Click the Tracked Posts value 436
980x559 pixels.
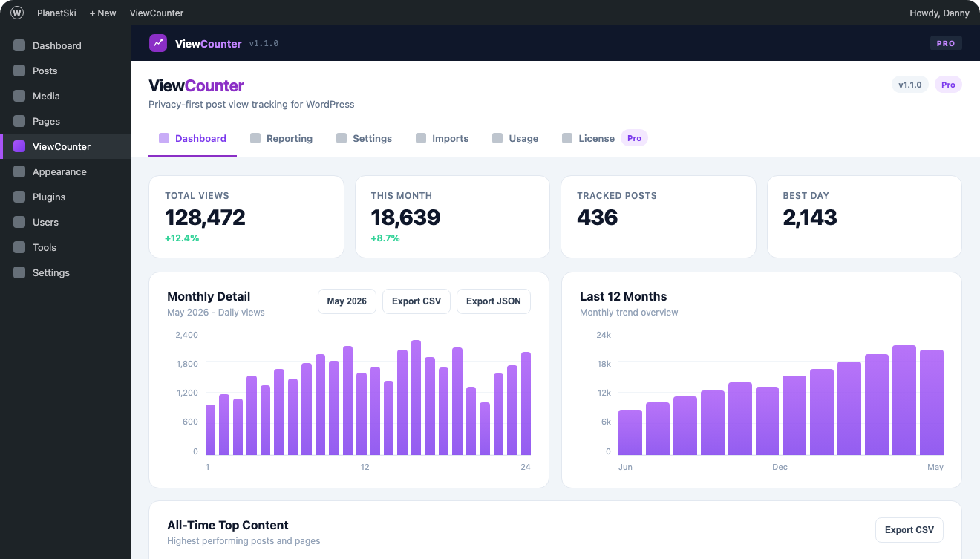click(x=598, y=217)
